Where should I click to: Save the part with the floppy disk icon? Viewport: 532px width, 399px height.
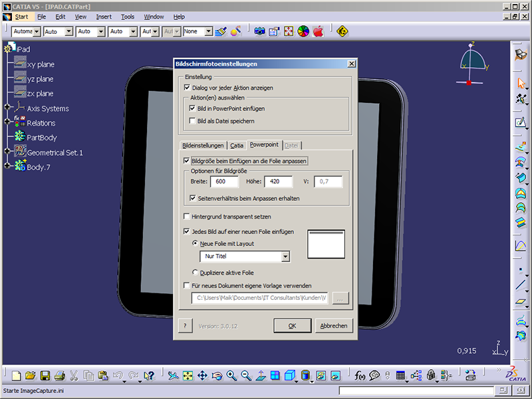[45, 376]
